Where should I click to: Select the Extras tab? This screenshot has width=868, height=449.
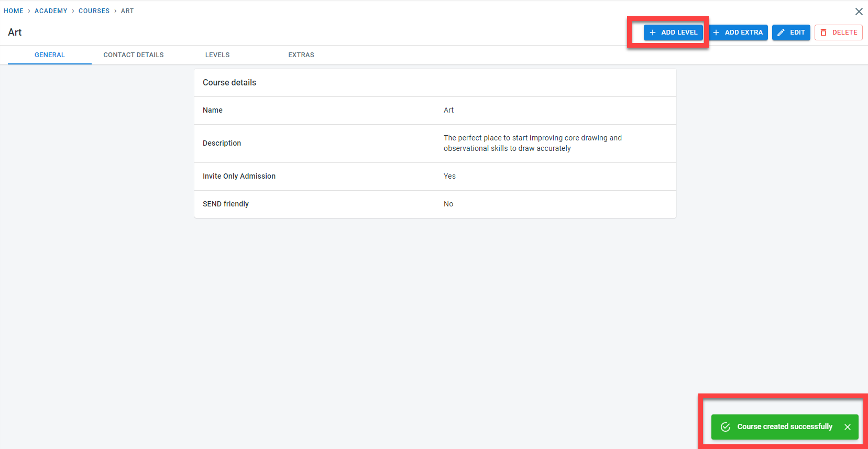301,55
